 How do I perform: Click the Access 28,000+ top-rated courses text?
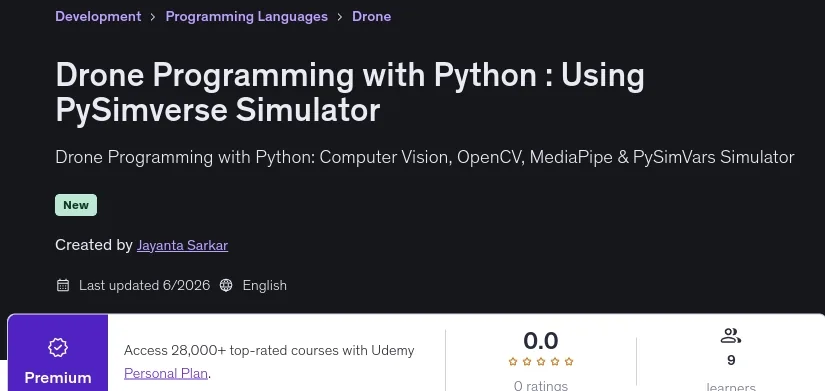(269, 350)
